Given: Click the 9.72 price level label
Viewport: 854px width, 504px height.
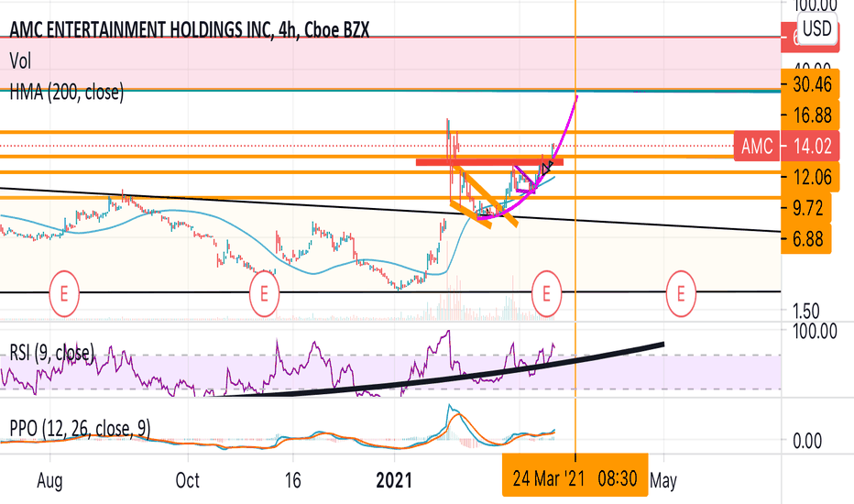Looking at the screenshot, I should click(806, 208).
